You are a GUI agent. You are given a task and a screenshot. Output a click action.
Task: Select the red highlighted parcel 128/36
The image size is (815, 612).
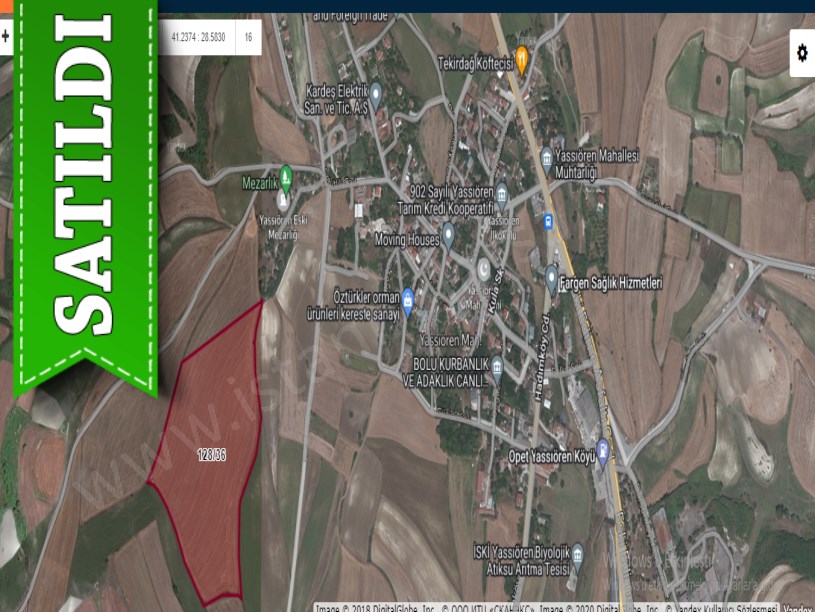click(x=210, y=455)
